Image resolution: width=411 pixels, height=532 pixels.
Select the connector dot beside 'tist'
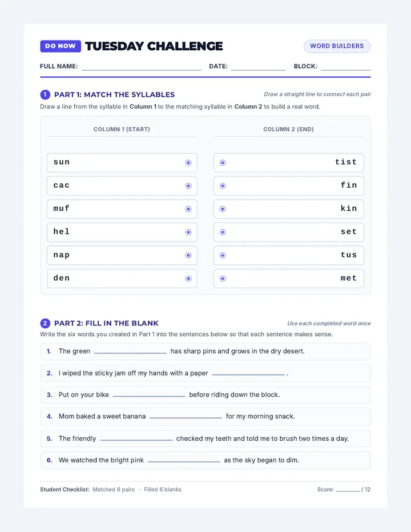[x=223, y=163]
